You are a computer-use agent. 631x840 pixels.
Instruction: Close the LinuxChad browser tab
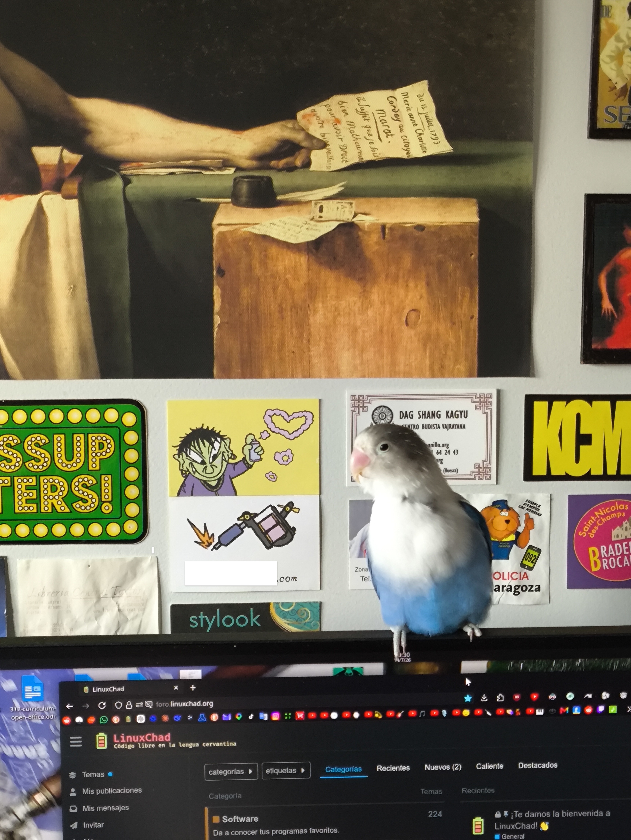click(176, 688)
